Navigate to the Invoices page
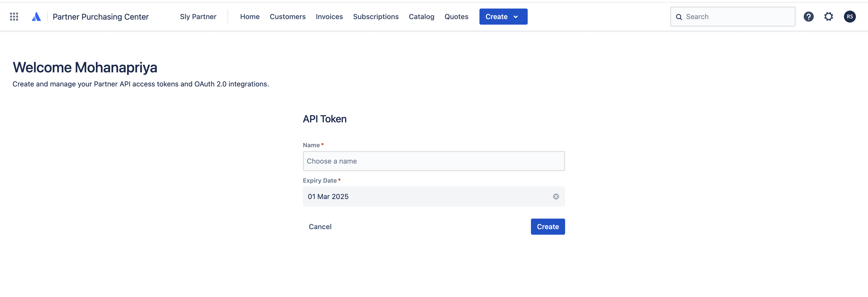868x297 pixels. click(x=329, y=17)
